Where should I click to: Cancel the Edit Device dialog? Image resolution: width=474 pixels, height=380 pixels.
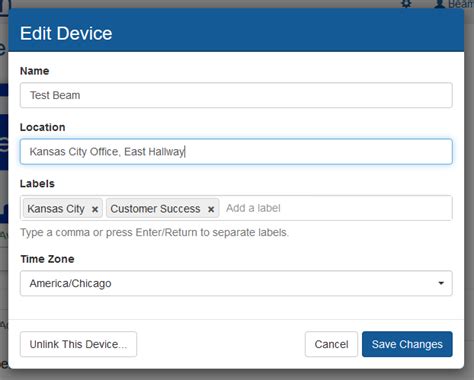tap(331, 344)
